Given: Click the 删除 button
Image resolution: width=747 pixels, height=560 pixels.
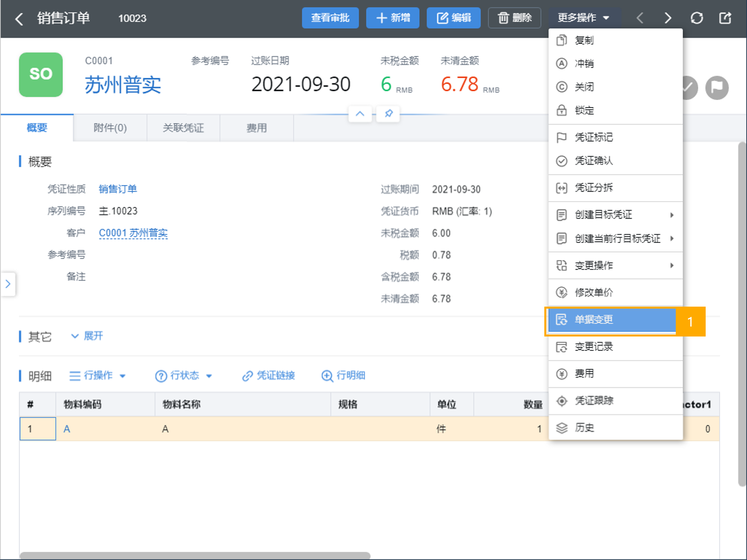Looking at the screenshot, I should click(514, 18).
